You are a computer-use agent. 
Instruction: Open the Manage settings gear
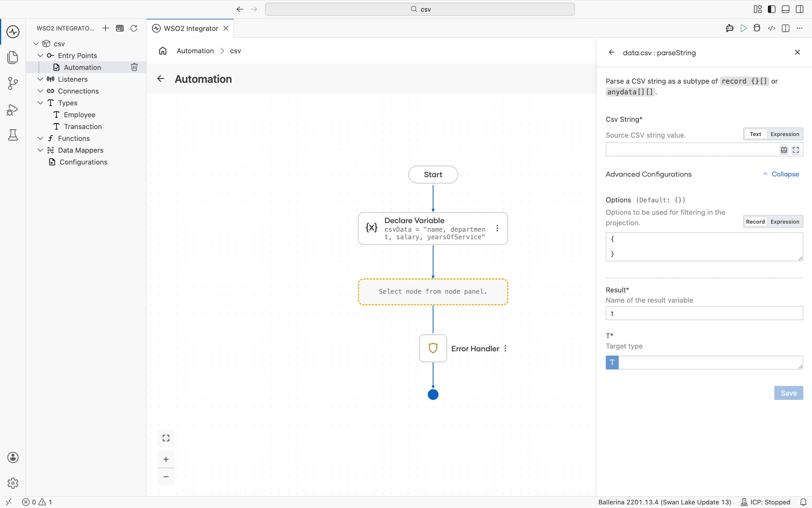[13, 483]
